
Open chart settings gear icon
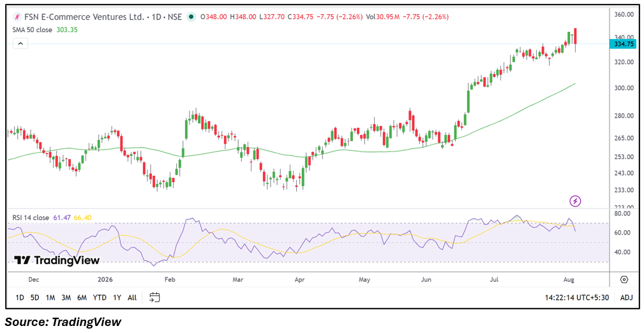(624, 279)
